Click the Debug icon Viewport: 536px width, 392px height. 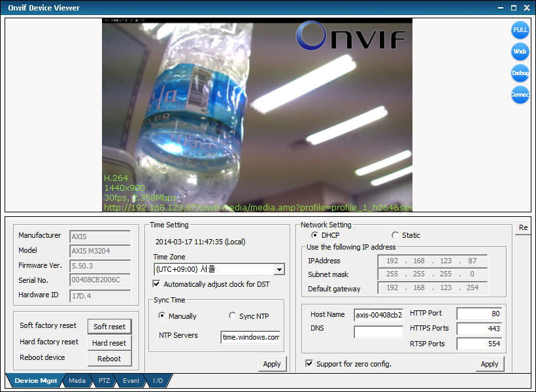[x=520, y=73]
